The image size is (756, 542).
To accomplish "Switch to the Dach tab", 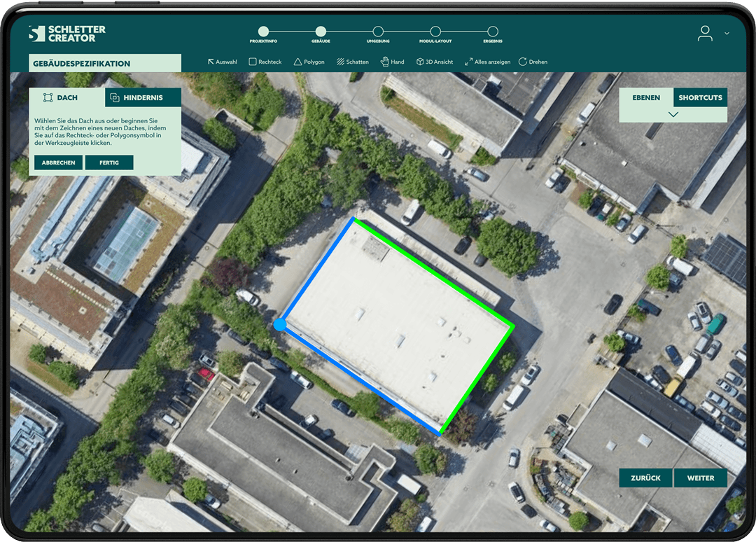I will [67, 97].
